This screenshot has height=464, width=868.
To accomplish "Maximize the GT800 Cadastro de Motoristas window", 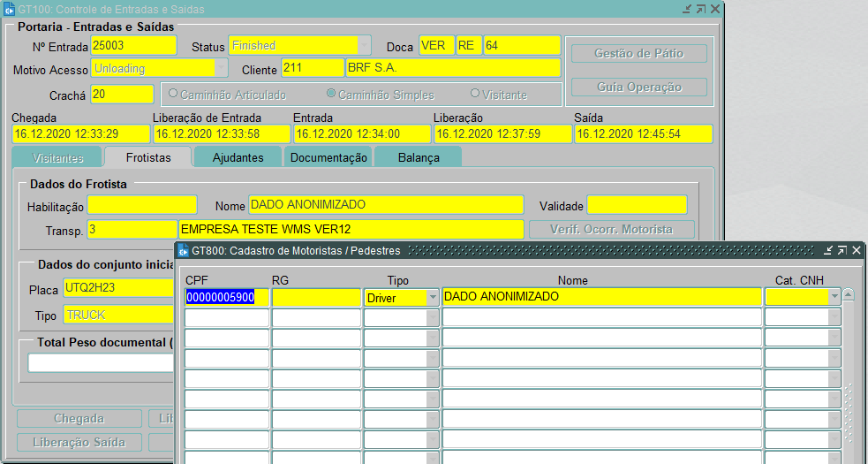I will pos(842,251).
